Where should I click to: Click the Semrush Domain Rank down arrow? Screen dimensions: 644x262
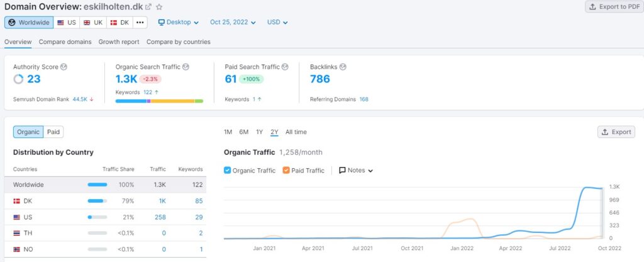(91, 99)
